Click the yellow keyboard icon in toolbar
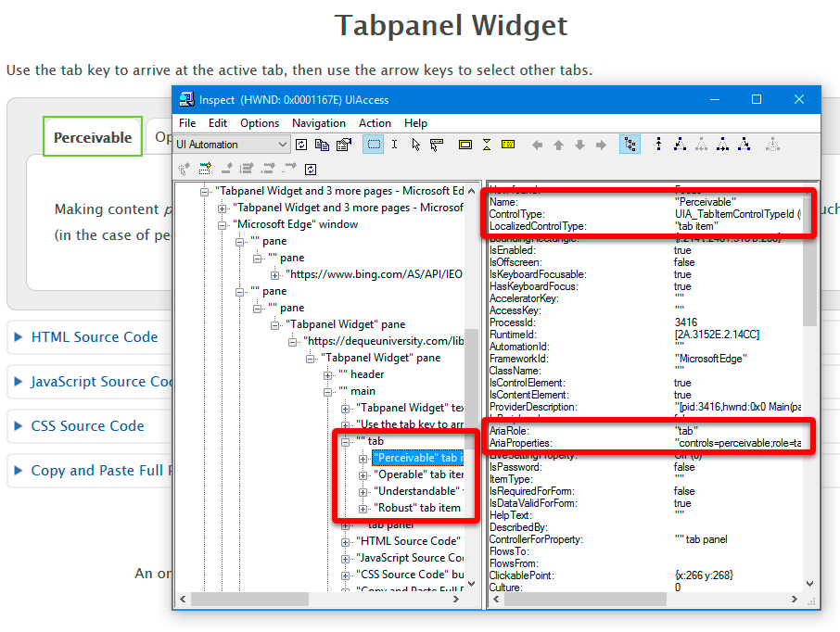Viewport: 840px width, 632px height. click(508, 145)
